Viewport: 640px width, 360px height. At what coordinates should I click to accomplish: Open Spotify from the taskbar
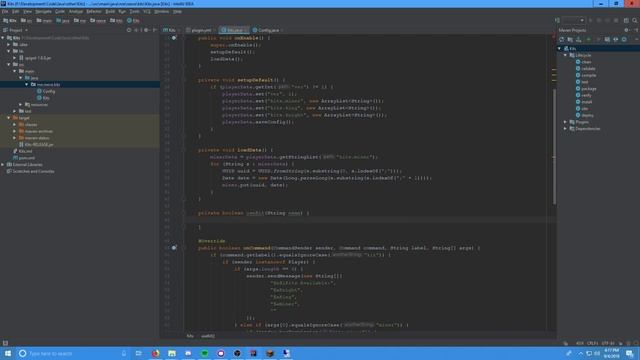[204, 353]
